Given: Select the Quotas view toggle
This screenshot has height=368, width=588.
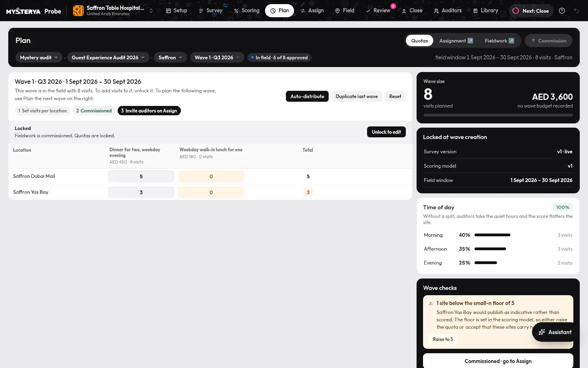Looking at the screenshot, I should click(x=419, y=41).
